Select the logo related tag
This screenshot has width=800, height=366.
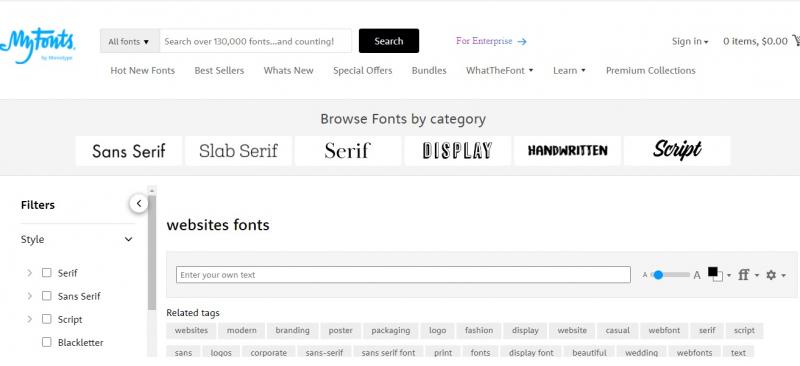coord(437,330)
